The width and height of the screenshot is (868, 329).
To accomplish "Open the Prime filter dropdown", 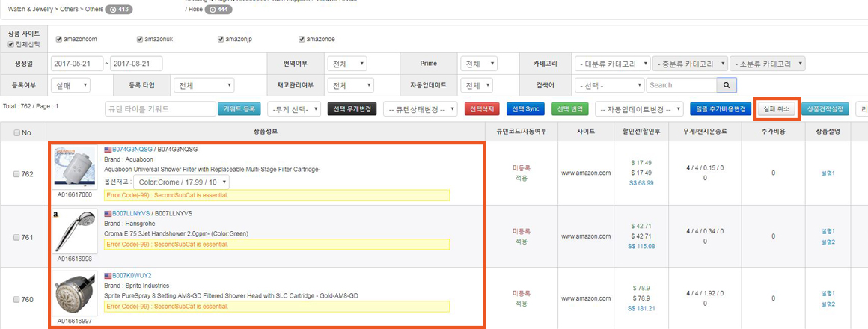I will 479,64.
